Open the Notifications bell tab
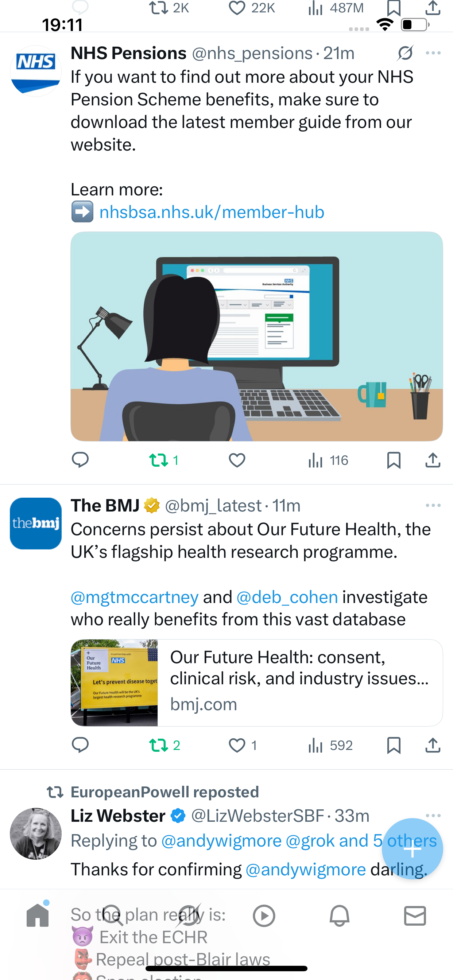Screen dimensions: 453x980 tap(339, 915)
